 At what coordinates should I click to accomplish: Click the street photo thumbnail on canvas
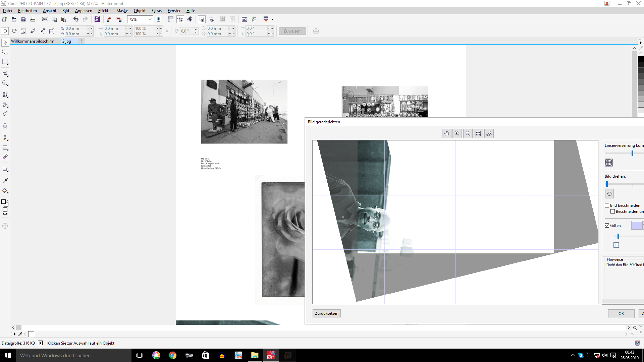[244, 112]
